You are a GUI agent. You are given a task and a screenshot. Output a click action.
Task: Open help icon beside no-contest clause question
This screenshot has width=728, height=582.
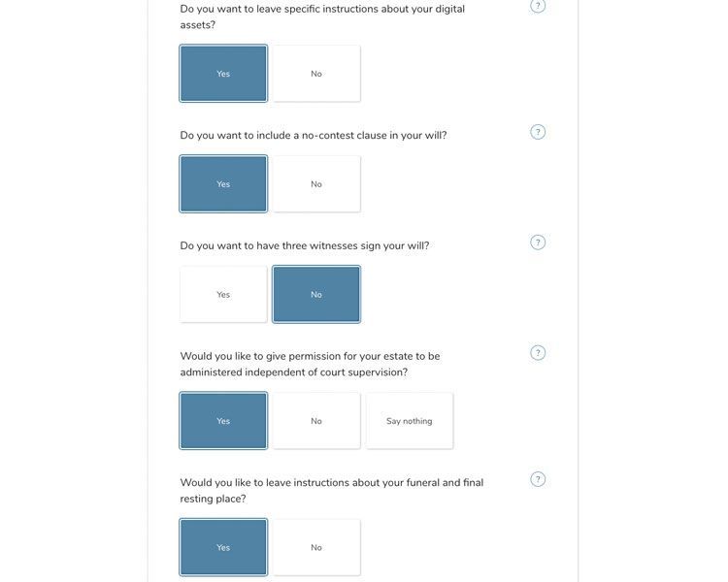tap(538, 132)
